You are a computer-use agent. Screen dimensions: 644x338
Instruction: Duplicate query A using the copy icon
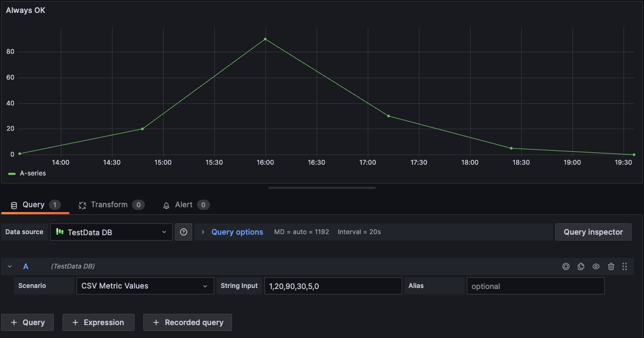coord(581,266)
